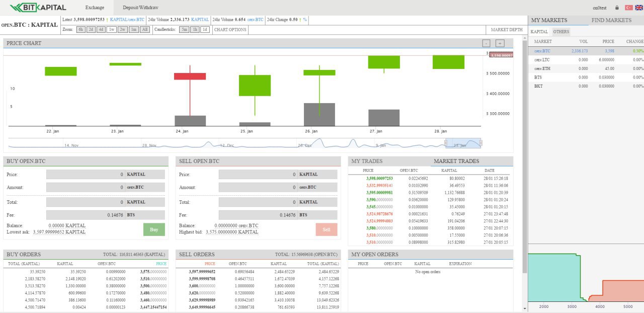Select OPEN.LTC market row
Image resolution: width=644 pixels, height=313 pixels.
coord(586,60)
